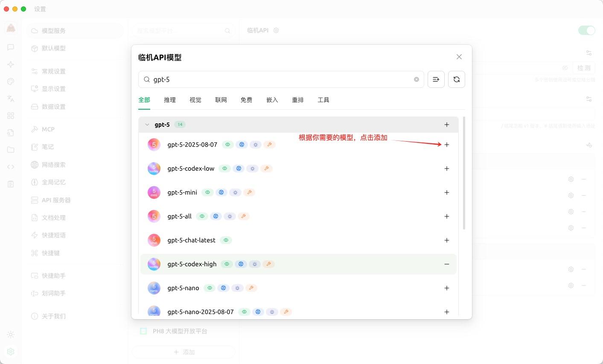Click the reasoning tag on gpt-5-mini
Image resolution: width=603 pixels, height=364 pixels.
(x=235, y=192)
